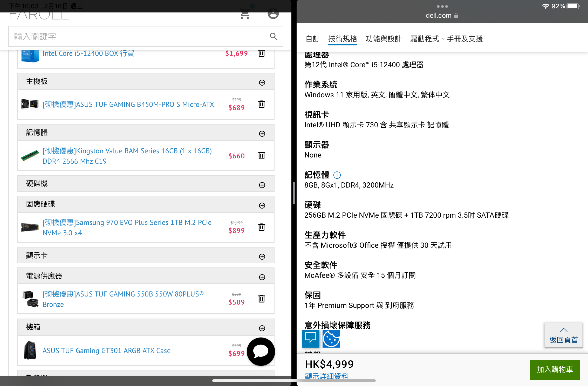This screenshot has width=588, height=386.
Task: Click the 8GB, 8Gx1, DDR4, 3200MHz text
Action: tap(349, 185)
